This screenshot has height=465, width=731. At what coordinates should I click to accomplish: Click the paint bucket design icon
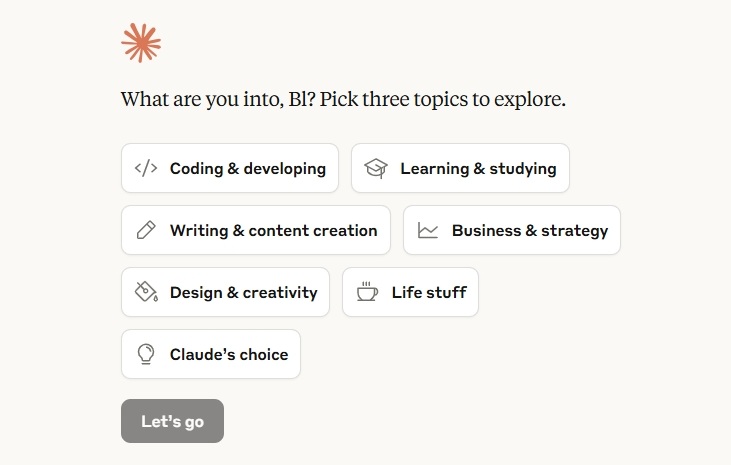[146, 292]
